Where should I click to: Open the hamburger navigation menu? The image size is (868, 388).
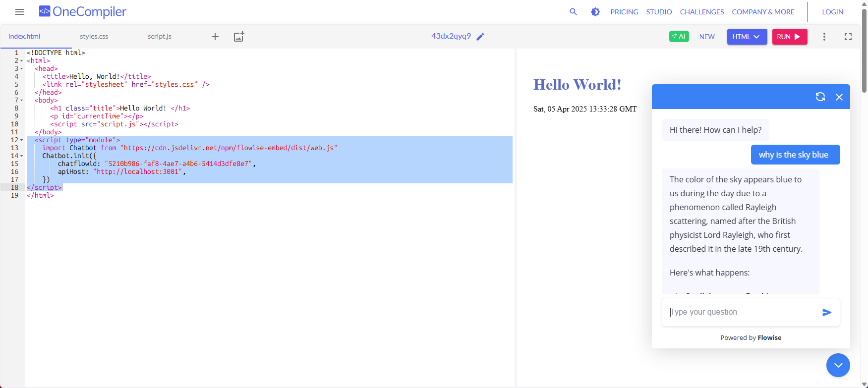click(x=20, y=12)
